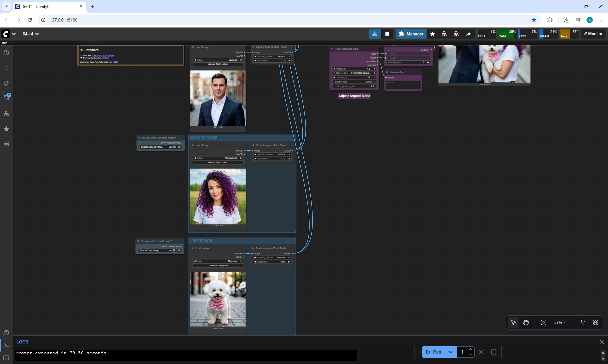
Task: Switch to hand pan mode
Action: pos(526,323)
